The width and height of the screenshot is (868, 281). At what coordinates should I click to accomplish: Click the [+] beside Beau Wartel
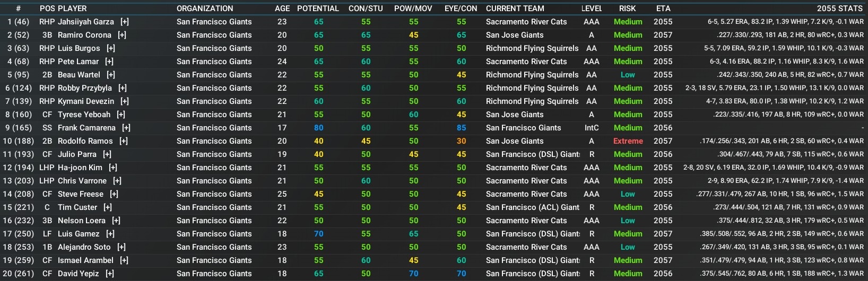(x=111, y=75)
